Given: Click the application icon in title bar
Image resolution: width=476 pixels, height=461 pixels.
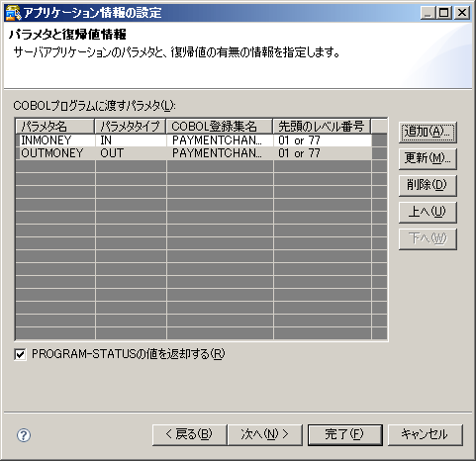Looking at the screenshot, I should pyautogui.click(x=13, y=13).
